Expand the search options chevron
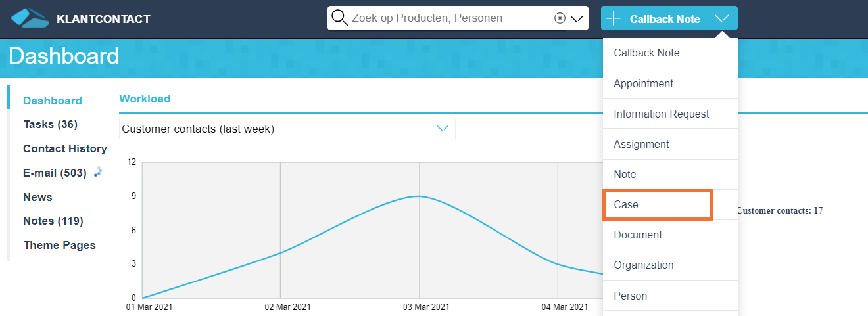The image size is (868, 316). (x=577, y=18)
